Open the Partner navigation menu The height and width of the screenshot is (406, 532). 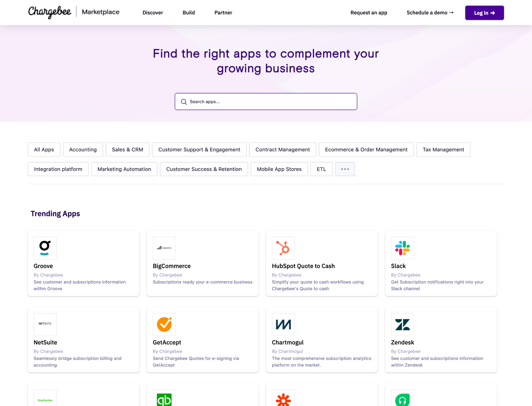pos(223,13)
